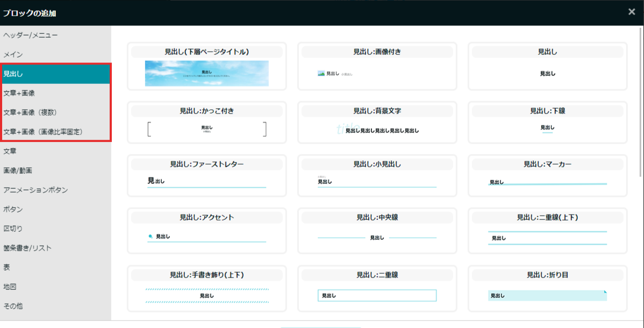Open その他 category
This screenshot has width=644, height=328.
coord(55,306)
